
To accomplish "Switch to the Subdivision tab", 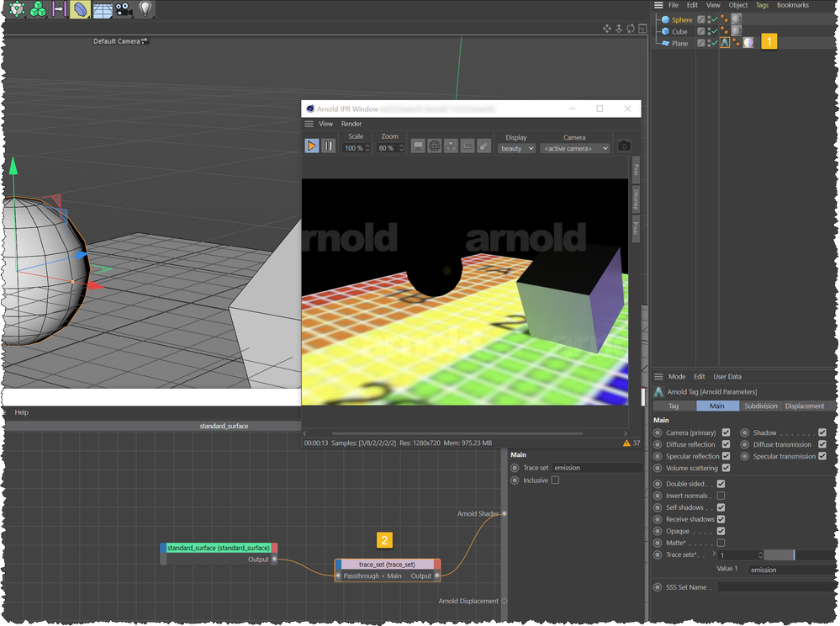I will (x=760, y=406).
